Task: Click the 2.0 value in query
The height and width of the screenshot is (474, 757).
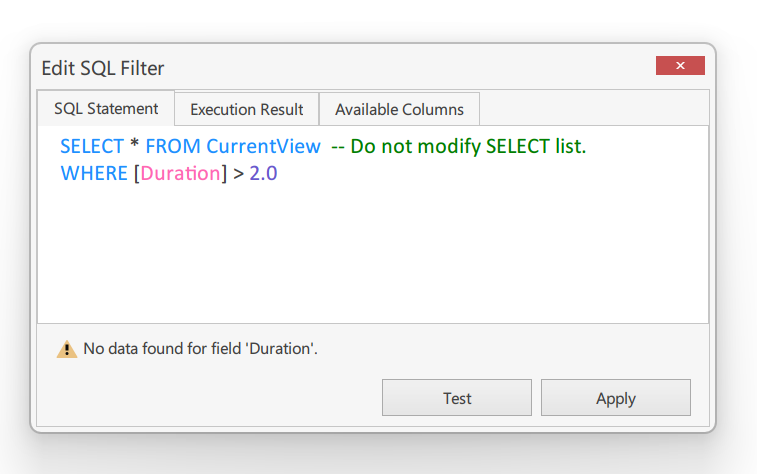Action: pyautogui.click(x=263, y=173)
